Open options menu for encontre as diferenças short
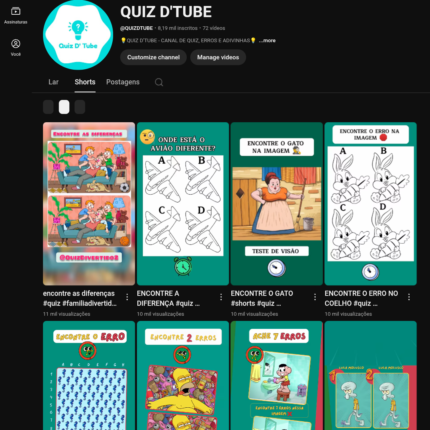 (127, 297)
